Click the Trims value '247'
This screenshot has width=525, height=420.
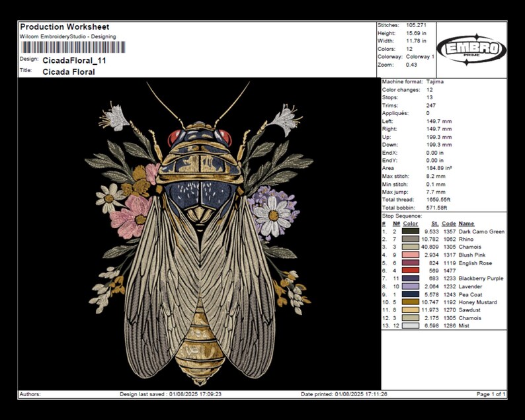[431, 105]
